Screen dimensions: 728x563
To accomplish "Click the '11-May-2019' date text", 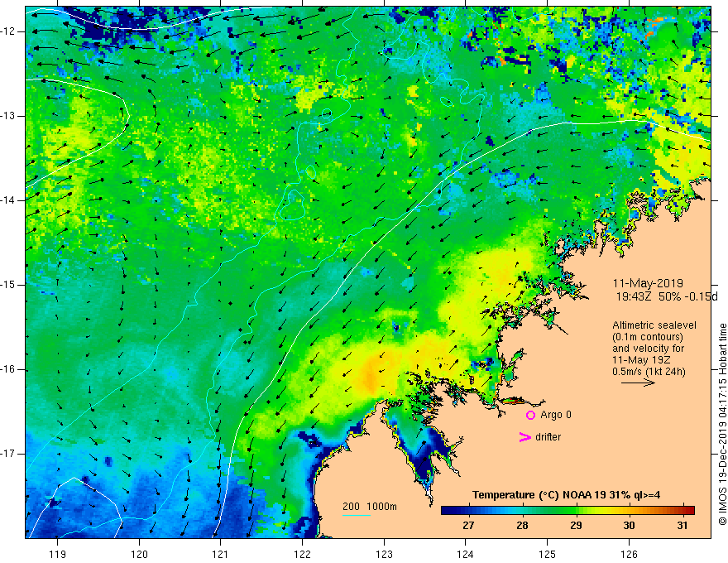I will pyautogui.click(x=648, y=283).
